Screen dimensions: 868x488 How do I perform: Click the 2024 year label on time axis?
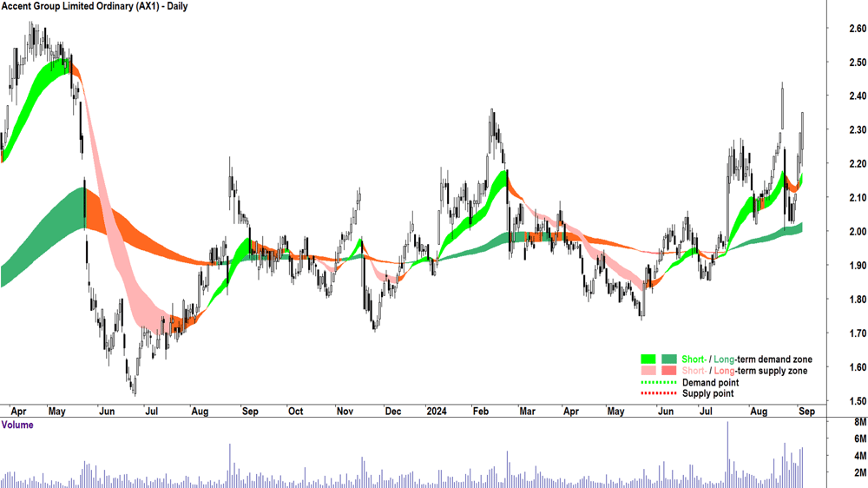(437, 411)
